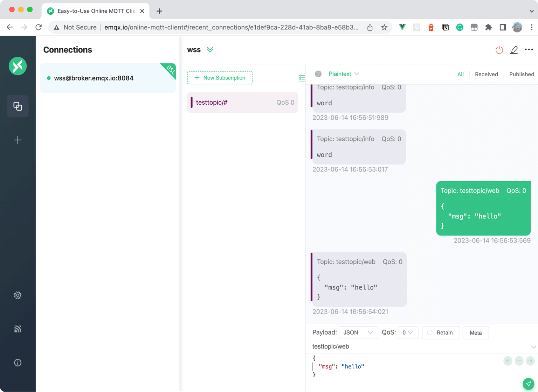Collapse the subscriptions panel with the arrow icon
Image resolution: width=538 pixels, height=392 pixels.
tap(301, 78)
